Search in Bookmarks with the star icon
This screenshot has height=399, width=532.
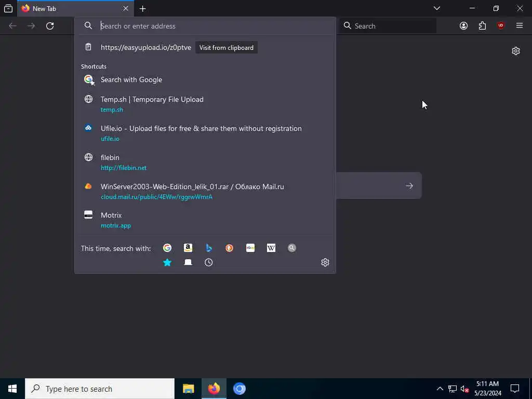pyautogui.click(x=167, y=262)
